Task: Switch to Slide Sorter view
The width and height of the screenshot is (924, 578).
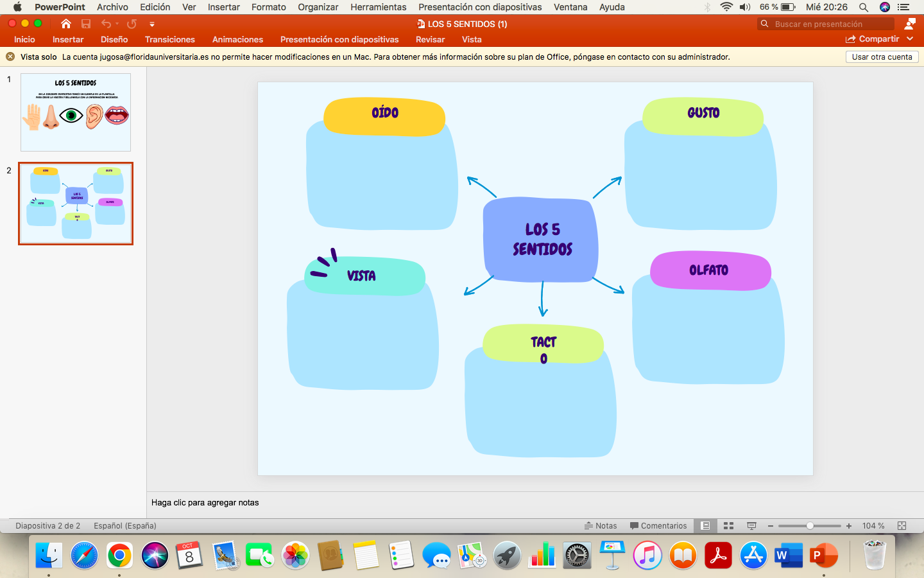Action: [728, 525]
